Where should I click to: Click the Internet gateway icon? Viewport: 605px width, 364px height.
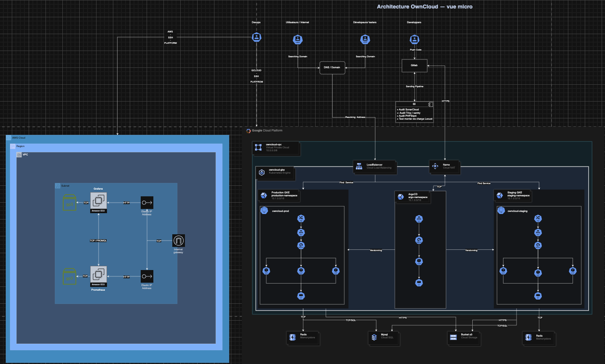[x=179, y=241]
